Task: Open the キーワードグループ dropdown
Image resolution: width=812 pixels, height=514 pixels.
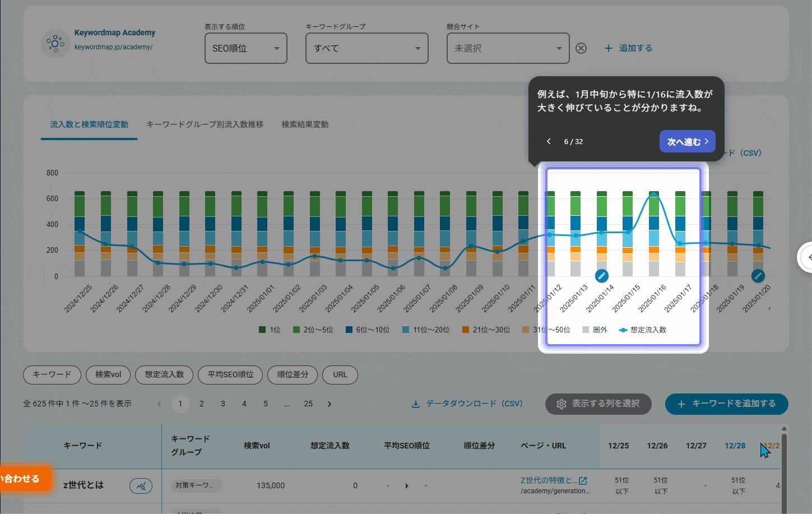Action: click(366, 48)
